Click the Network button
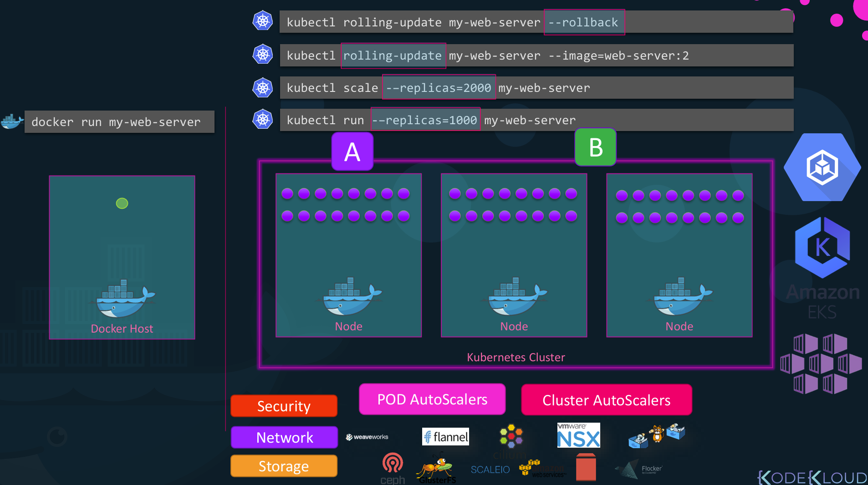868x485 pixels. click(x=284, y=437)
